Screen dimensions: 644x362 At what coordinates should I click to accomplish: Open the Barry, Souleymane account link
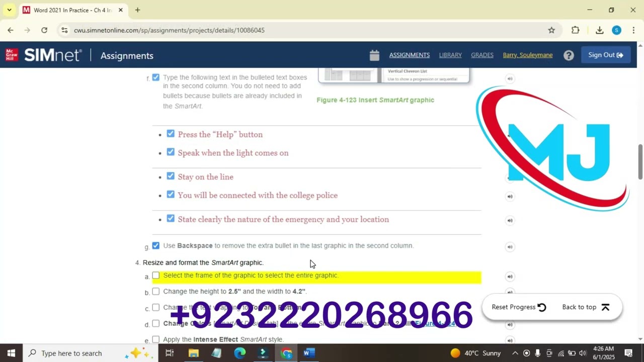[x=528, y=55]
